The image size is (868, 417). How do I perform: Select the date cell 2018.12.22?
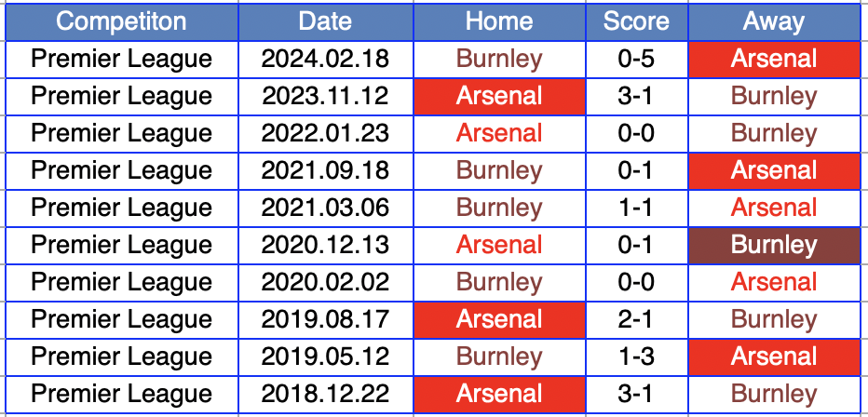point(325,394)
